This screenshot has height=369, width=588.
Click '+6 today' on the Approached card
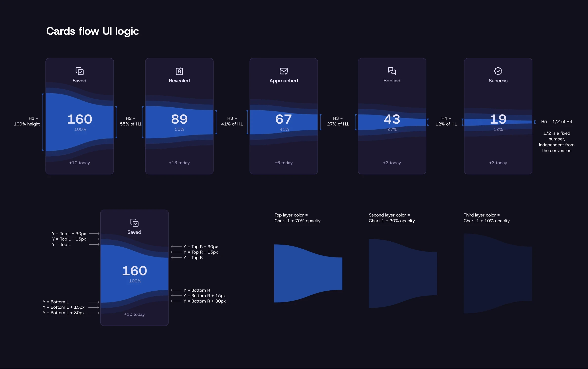point(284,163)
